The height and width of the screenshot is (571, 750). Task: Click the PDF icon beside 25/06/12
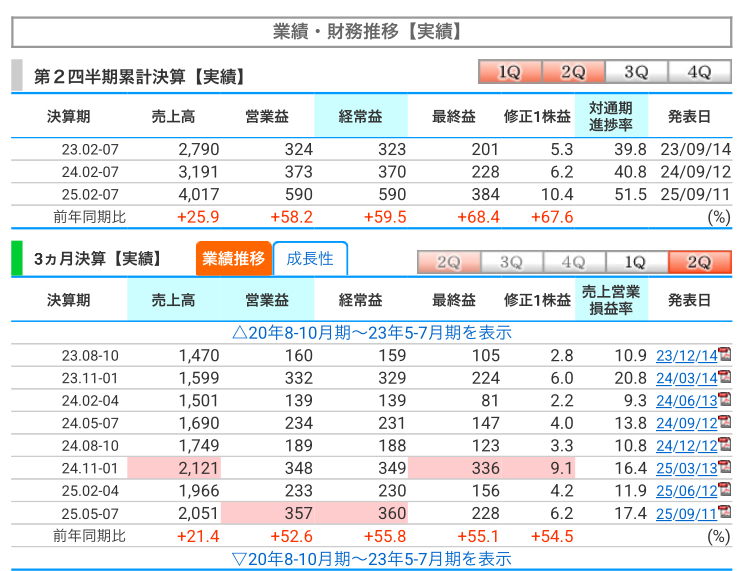[725, 490]
